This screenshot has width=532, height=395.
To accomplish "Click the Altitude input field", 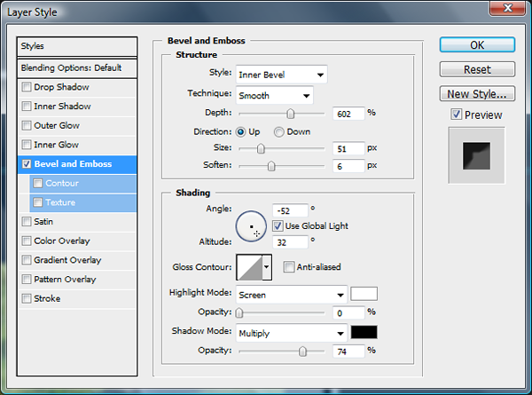I will point(291,241).
